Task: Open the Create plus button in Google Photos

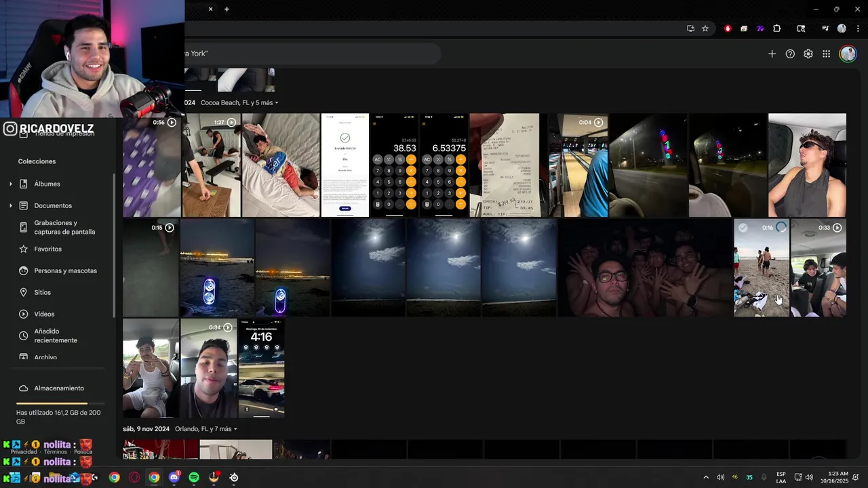Action: tap(772, 54)
